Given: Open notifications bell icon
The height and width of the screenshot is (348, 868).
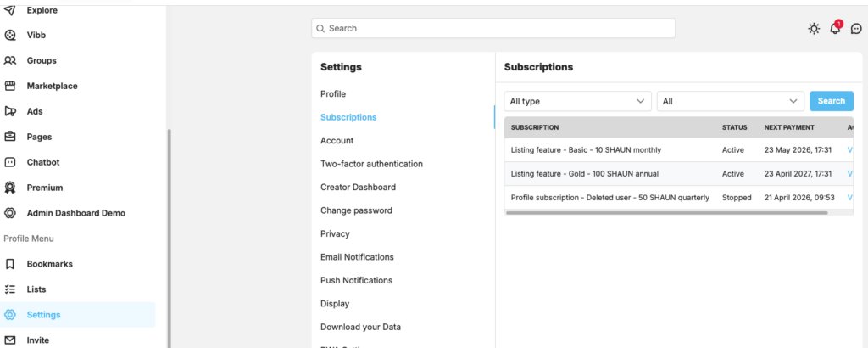Looking at the screenshot, I should [835, 29].
